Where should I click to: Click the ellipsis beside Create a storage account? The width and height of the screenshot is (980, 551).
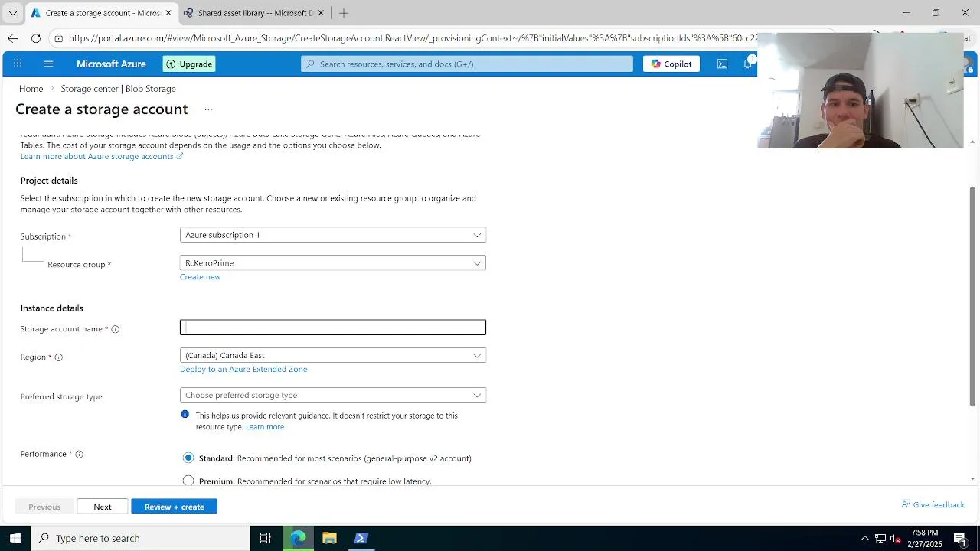[207, 109]
